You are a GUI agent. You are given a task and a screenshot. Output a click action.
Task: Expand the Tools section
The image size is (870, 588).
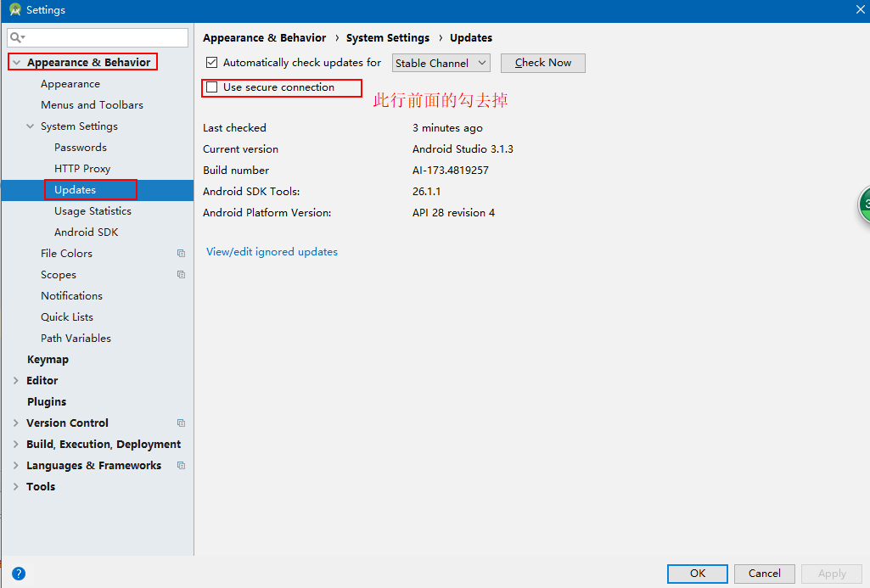coord(15,486)
